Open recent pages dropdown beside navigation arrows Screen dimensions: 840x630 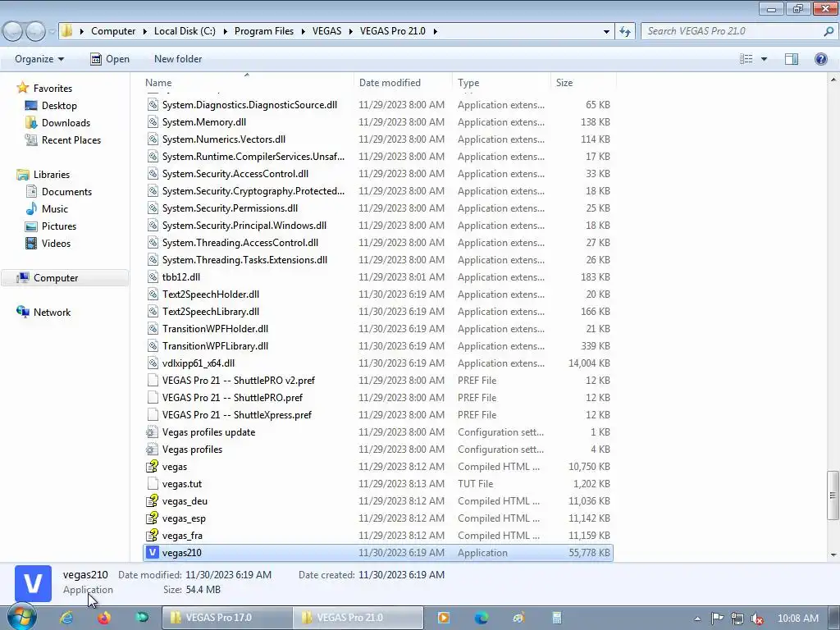pos(52,32)
